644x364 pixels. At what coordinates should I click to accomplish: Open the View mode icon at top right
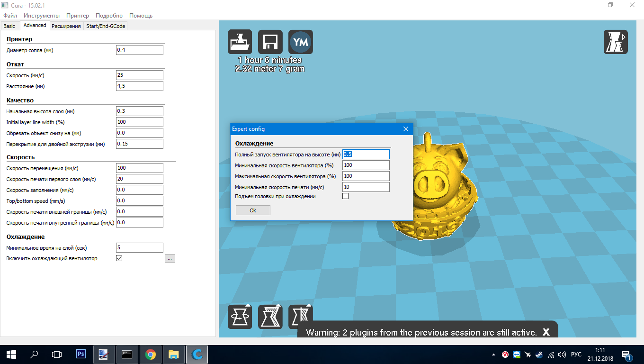click(616, 42)
